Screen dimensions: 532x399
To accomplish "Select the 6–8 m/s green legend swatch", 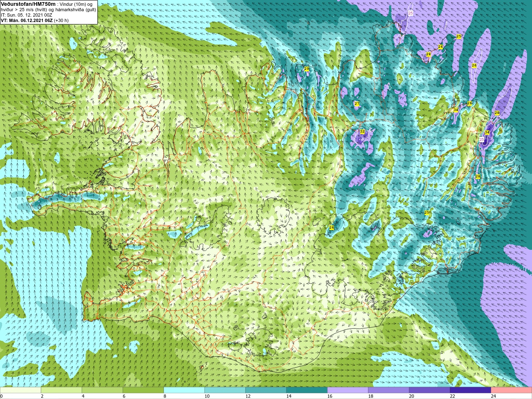I will [143, 390].
